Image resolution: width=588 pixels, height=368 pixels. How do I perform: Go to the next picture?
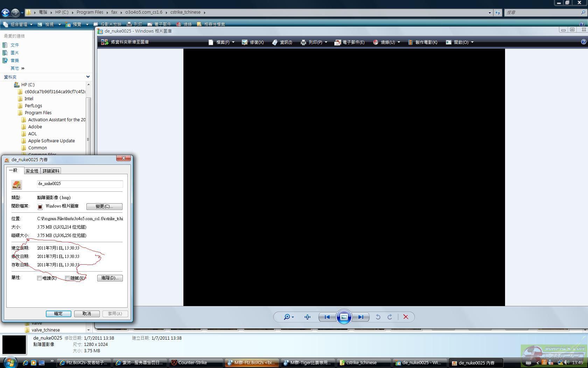click(x=360, y=317)
